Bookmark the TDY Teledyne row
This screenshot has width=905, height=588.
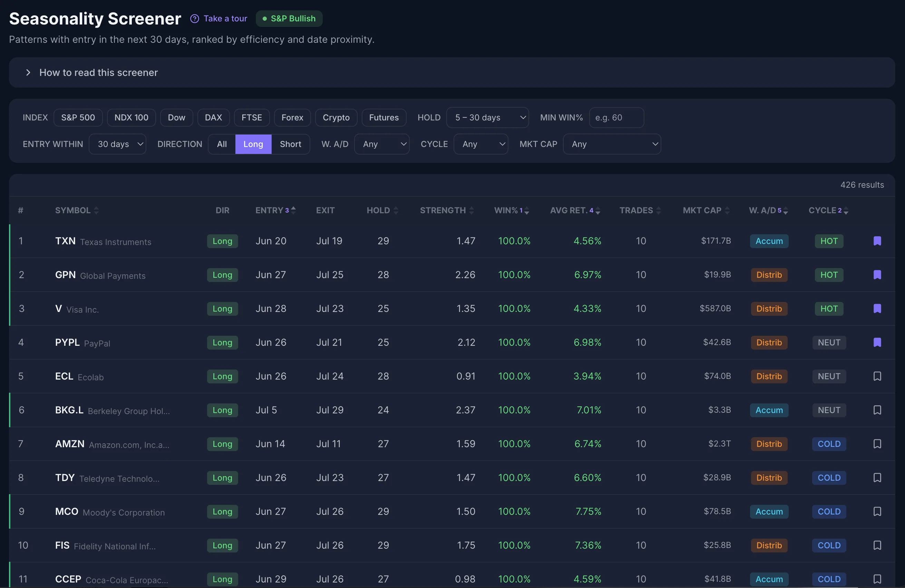877,478
